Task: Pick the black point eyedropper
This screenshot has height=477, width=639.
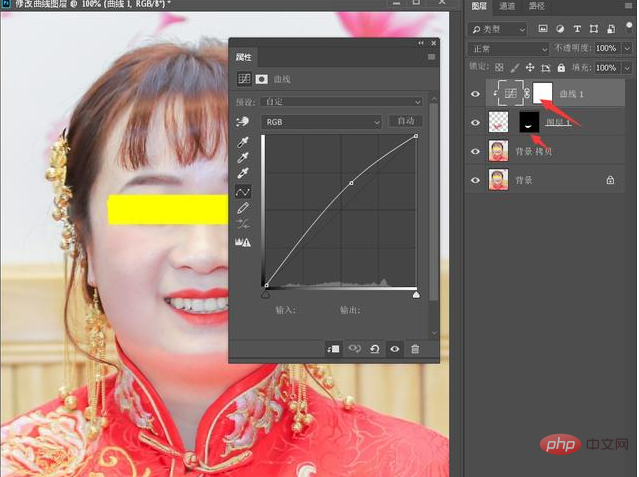Action: point(243,142)
